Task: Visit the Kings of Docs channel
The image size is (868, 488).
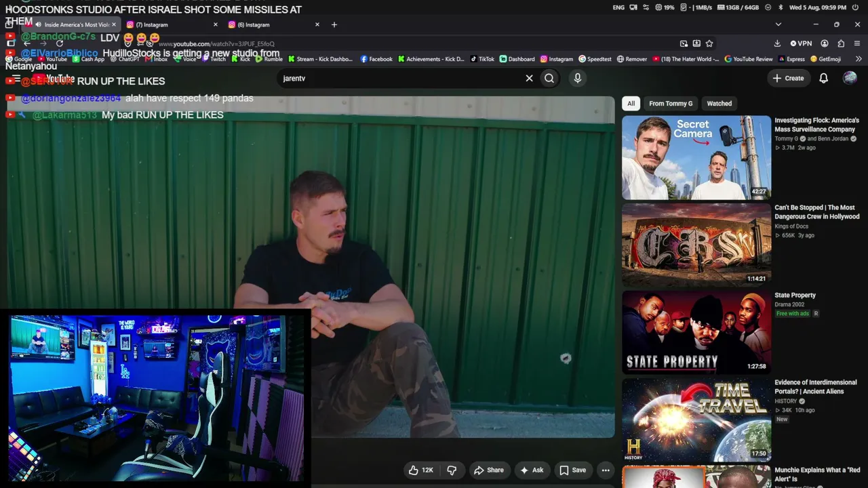Action: pos(791,226)
